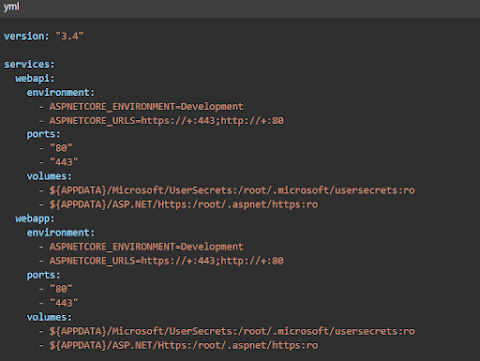Click webapp ASPNETCORE_URLS line
This screenshot has width=480, height=361.
pyautogui.click(x=167, y=261)
